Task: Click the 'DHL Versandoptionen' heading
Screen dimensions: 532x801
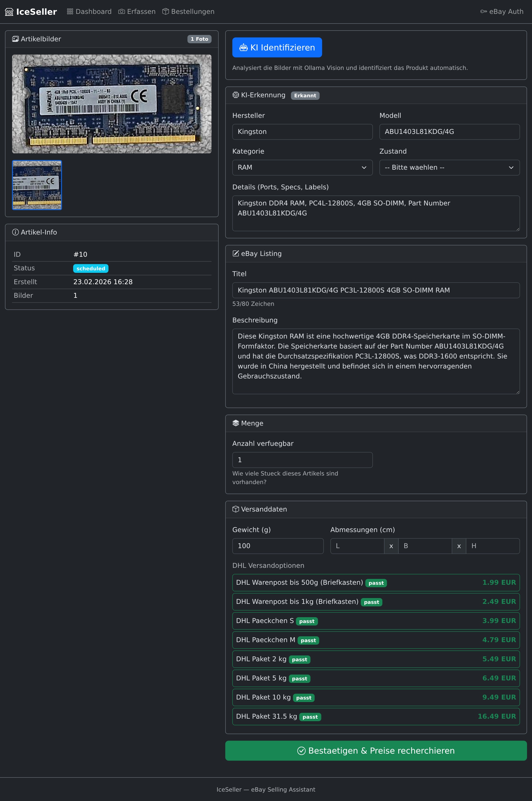Action: click(268, 565)
